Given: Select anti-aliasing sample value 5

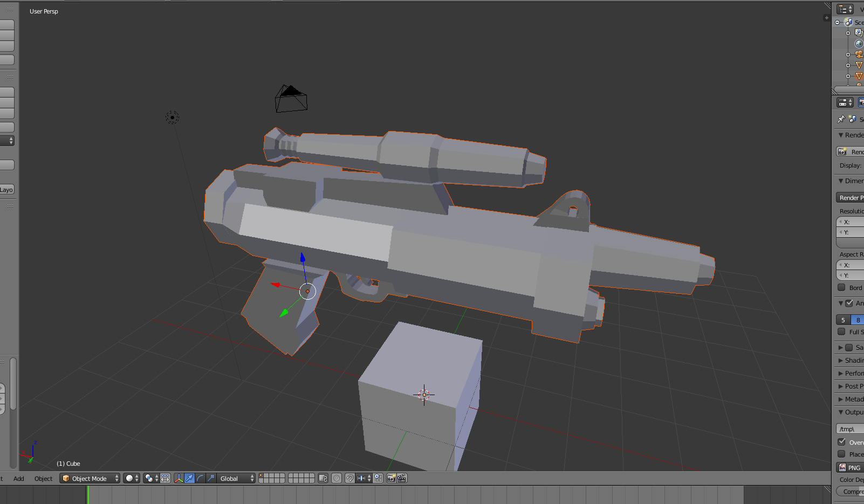Looking at the screenshot, I should pos(844,320).
